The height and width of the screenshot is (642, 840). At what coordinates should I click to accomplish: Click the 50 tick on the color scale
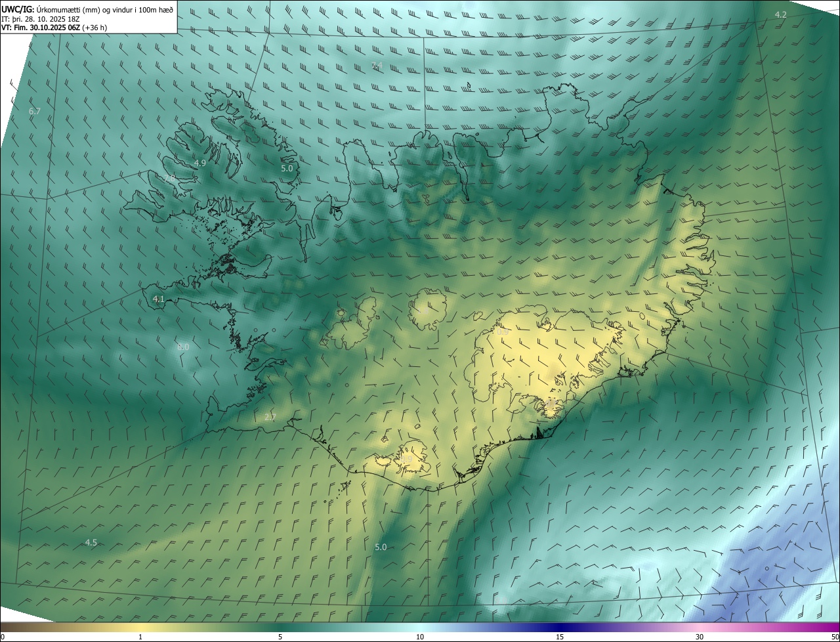(834, 637)
